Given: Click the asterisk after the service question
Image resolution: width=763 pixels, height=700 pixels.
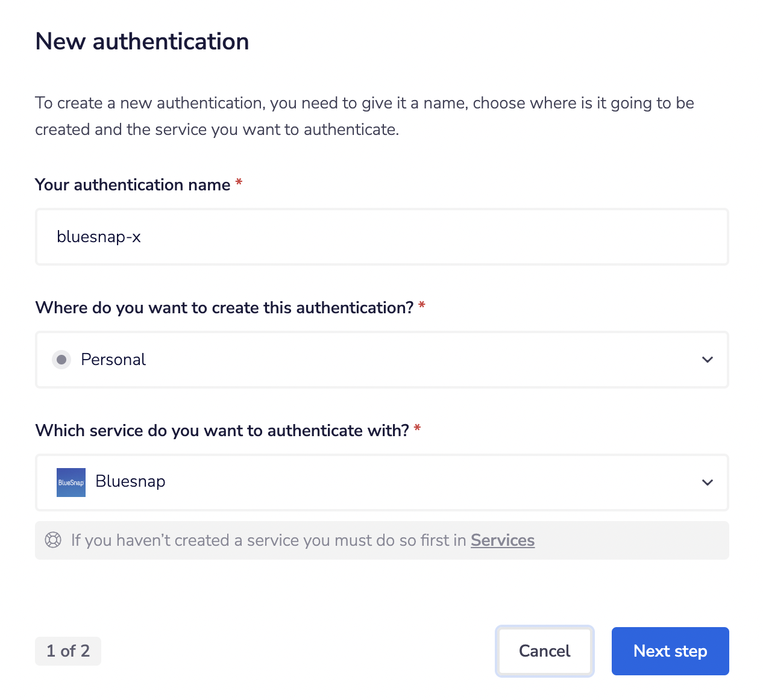Looking at the screenshot, I should 417,429.
